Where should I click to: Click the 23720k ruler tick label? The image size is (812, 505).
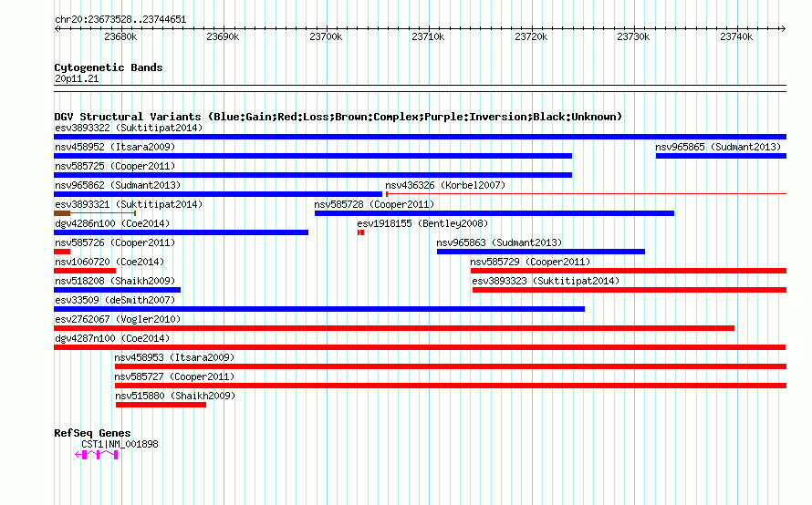[x=531, y=36]
